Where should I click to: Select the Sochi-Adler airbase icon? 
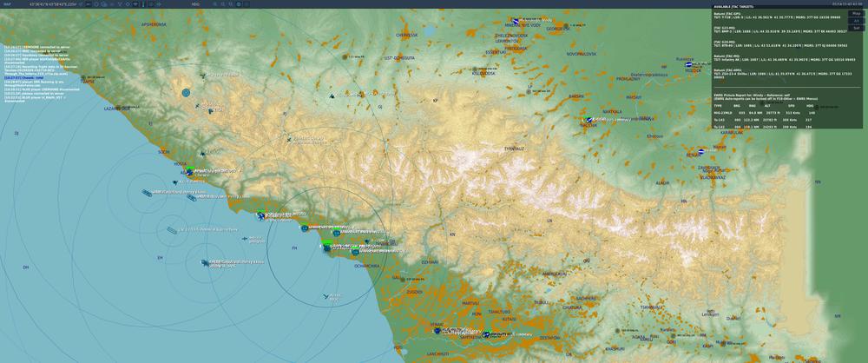(190, 173)
